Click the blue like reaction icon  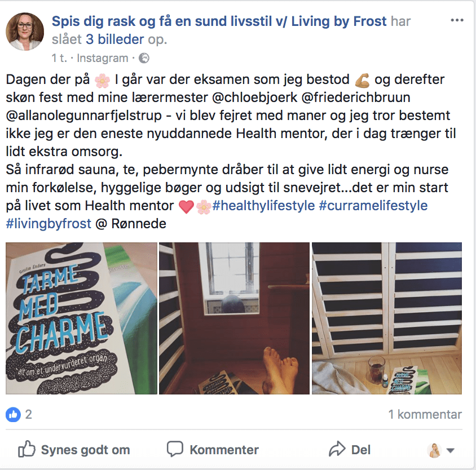coord(13,414)
